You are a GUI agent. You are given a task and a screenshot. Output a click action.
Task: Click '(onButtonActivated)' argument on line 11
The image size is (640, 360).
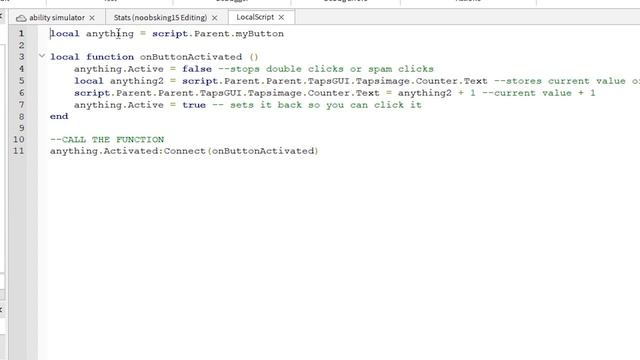tap(263, 151)
